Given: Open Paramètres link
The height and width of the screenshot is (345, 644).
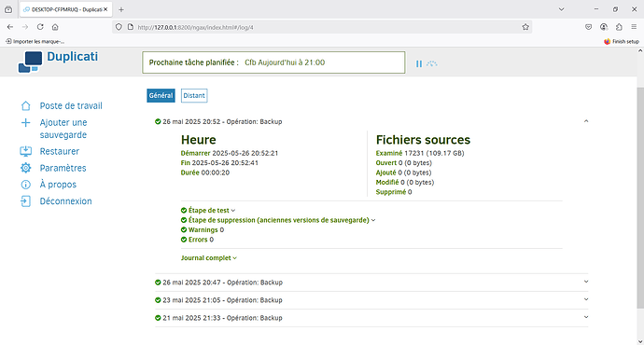Looking at the screenshot, I should 63,168.
